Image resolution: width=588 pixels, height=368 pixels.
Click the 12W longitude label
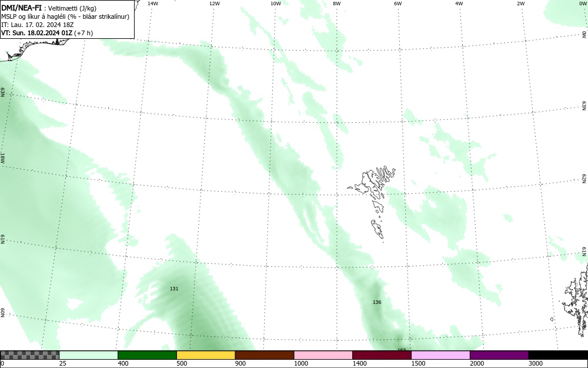tap(215, 4)
